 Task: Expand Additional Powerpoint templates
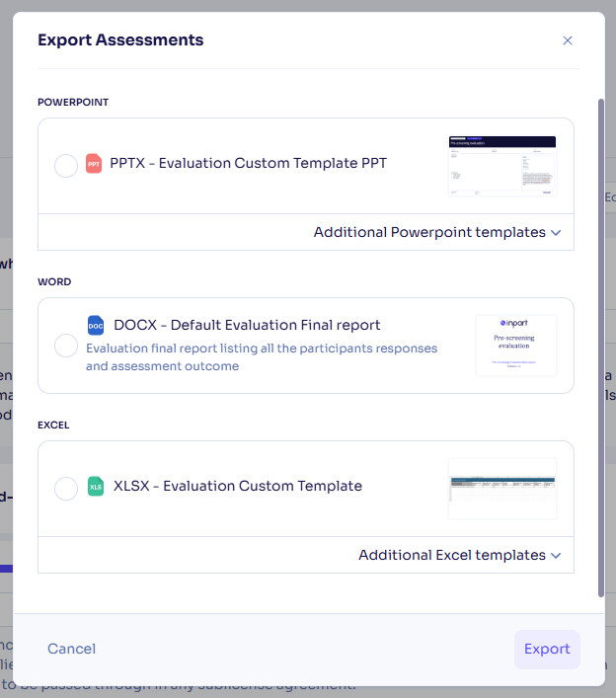pos(437,232)
